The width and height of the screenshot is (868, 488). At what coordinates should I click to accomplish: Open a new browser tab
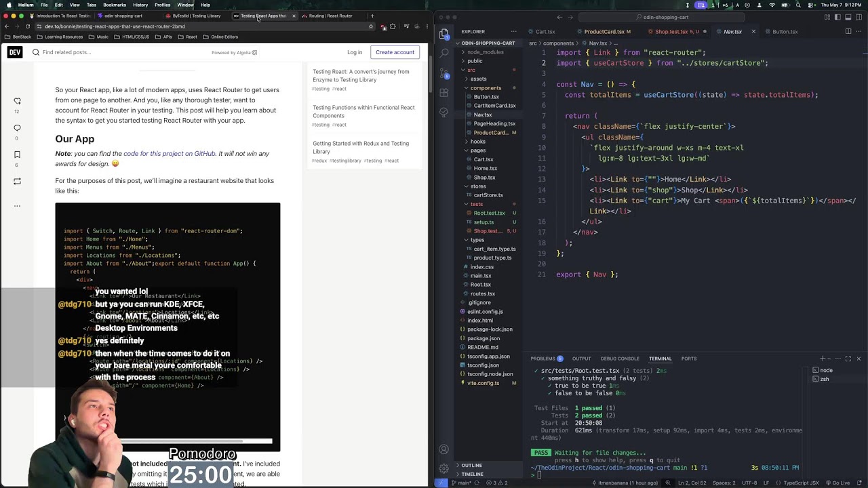click(x=372, y=16)
